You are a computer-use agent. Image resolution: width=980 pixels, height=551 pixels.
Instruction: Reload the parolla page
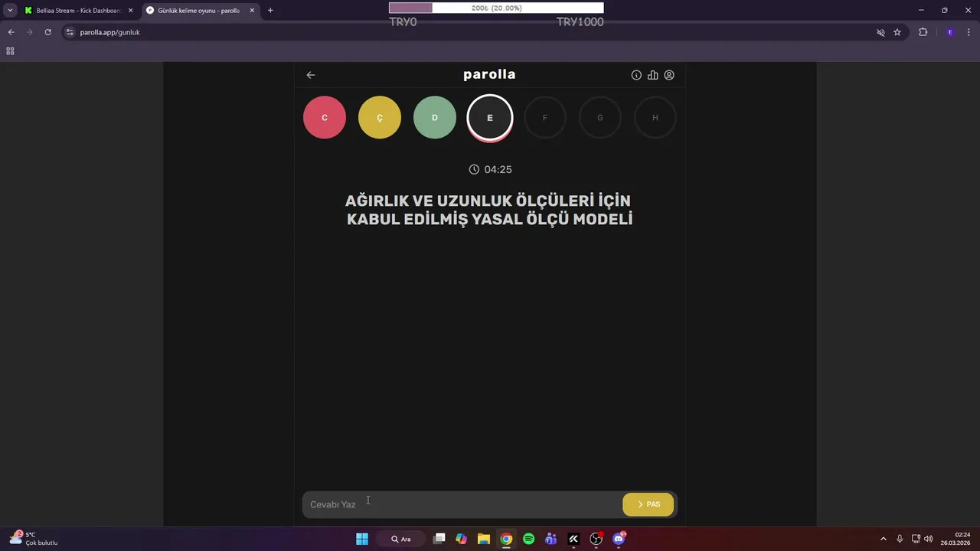[x=47, y=32]
